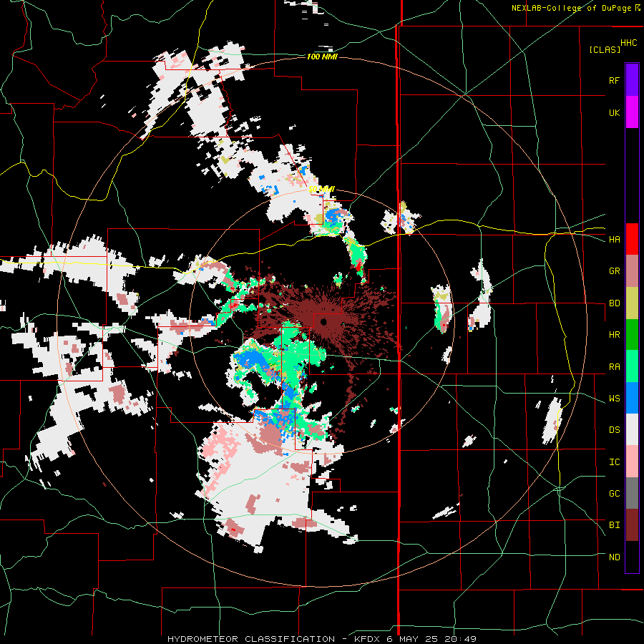Select the GC legend label
The height and width of the screenshot is (644, 644).
pyautogui.click(x=614, y=494)
